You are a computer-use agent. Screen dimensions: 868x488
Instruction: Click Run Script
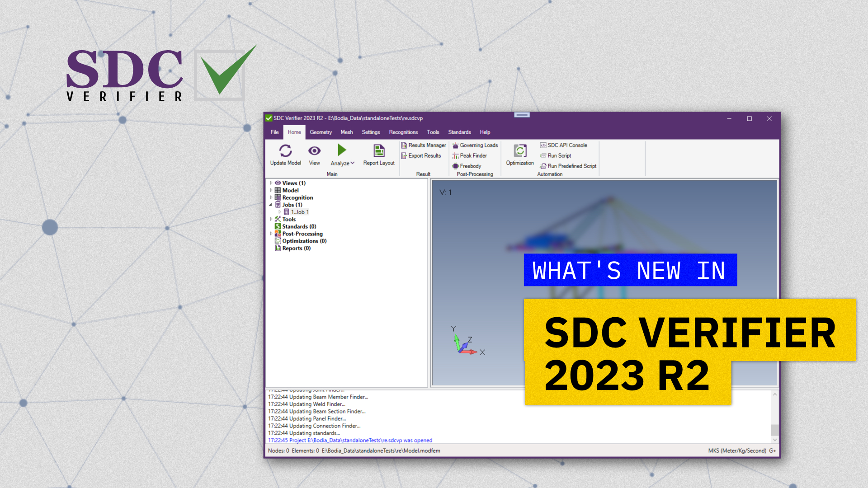click(556, 155)
